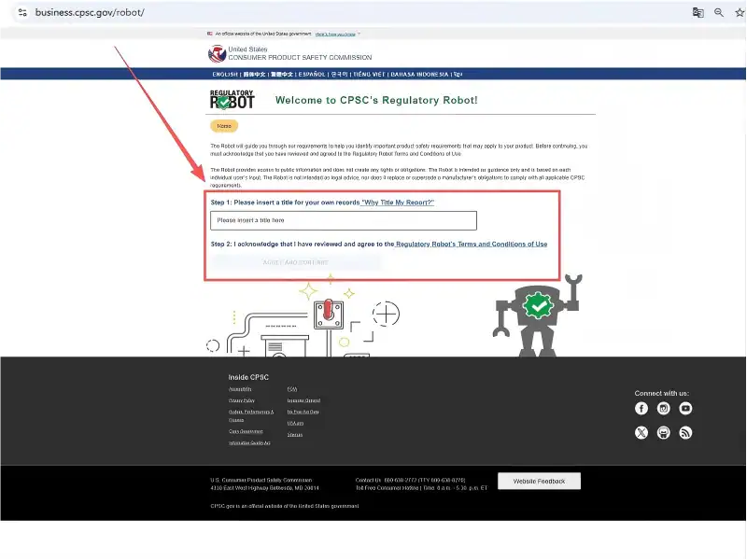
Task: Click the yellow Home button
Action: point(224,126)
